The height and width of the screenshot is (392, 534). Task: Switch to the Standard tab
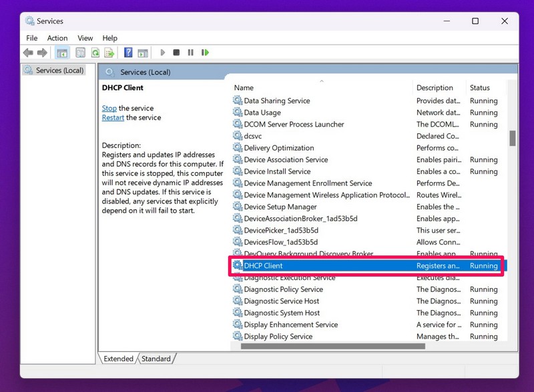pyautogui.click(x=156, y=359)
